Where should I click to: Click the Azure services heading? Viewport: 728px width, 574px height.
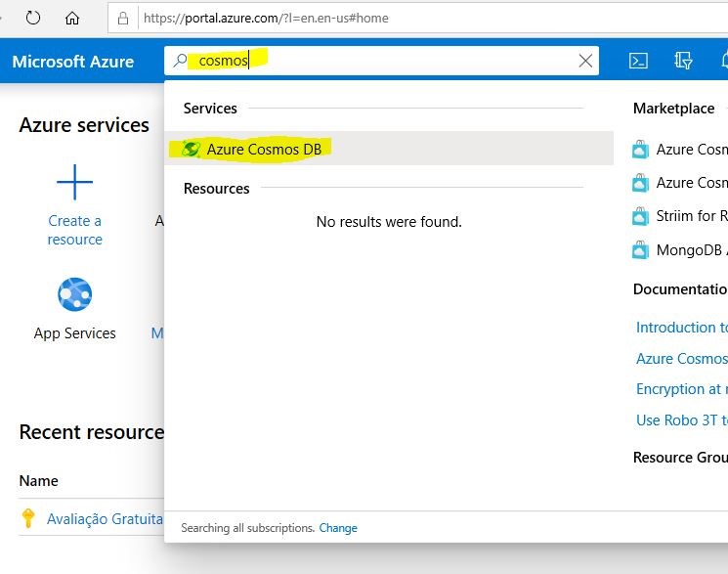coord(84,125)
